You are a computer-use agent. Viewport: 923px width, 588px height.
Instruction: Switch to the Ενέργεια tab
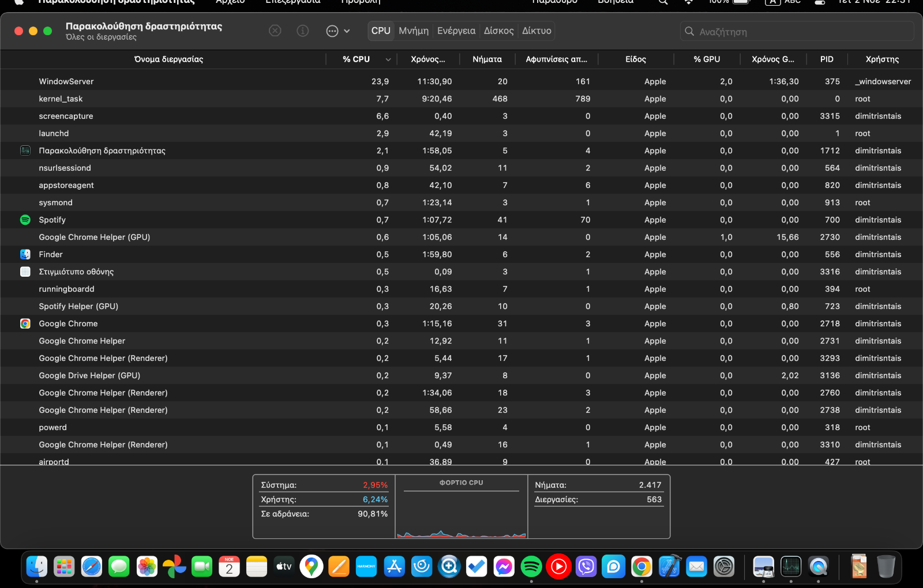456,31
